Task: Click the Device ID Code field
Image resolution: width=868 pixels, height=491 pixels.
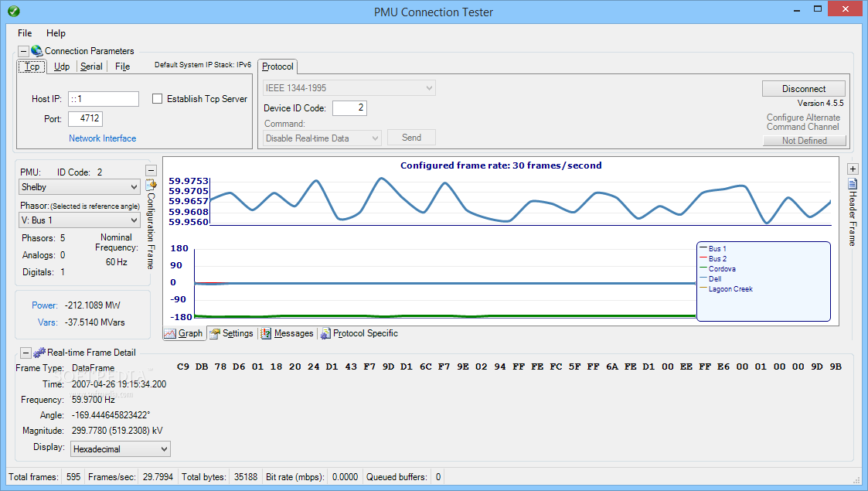Action: (349, 108)
